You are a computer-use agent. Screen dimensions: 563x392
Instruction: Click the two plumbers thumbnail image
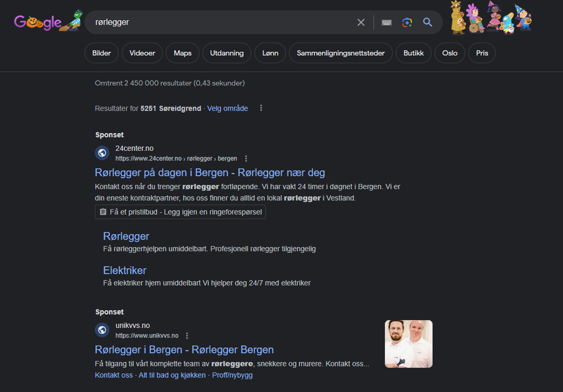pyautogui.click(x=408, y=344)
